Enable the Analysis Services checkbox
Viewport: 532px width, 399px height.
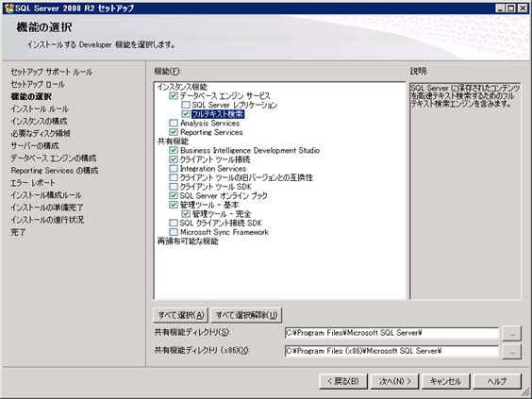tap(174, 123)
